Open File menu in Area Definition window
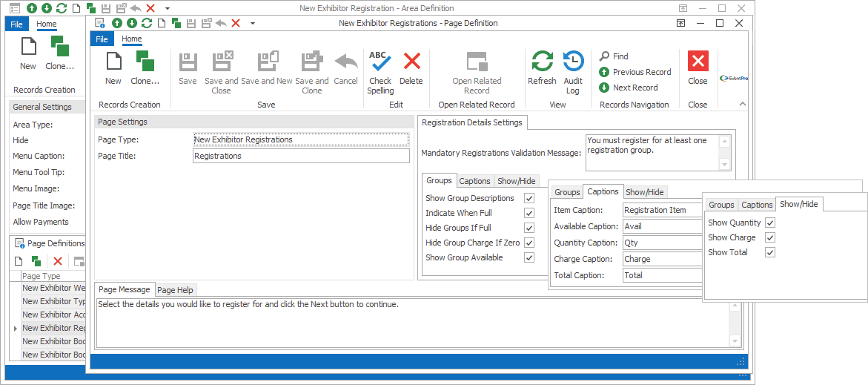 click(x=16, y=24)
